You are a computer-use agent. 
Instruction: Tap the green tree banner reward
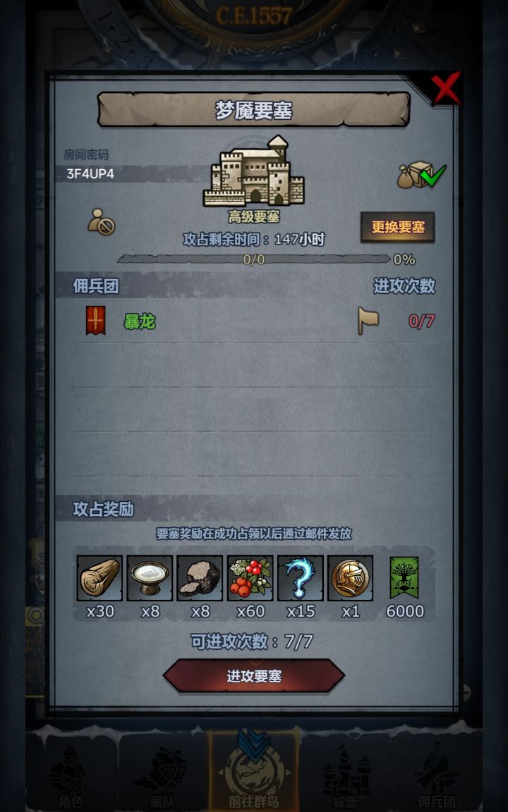(x=404, y=578)
